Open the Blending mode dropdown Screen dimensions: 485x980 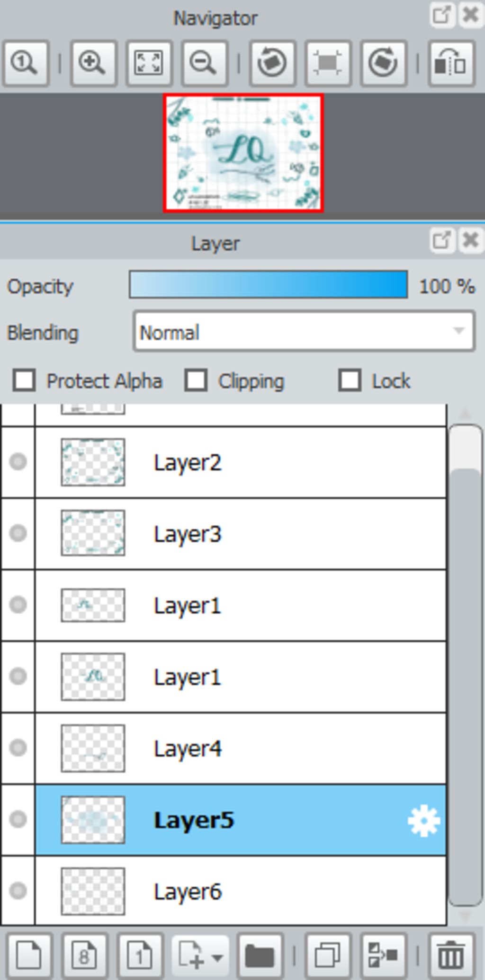pyautogui.click(x=304, y=332)
